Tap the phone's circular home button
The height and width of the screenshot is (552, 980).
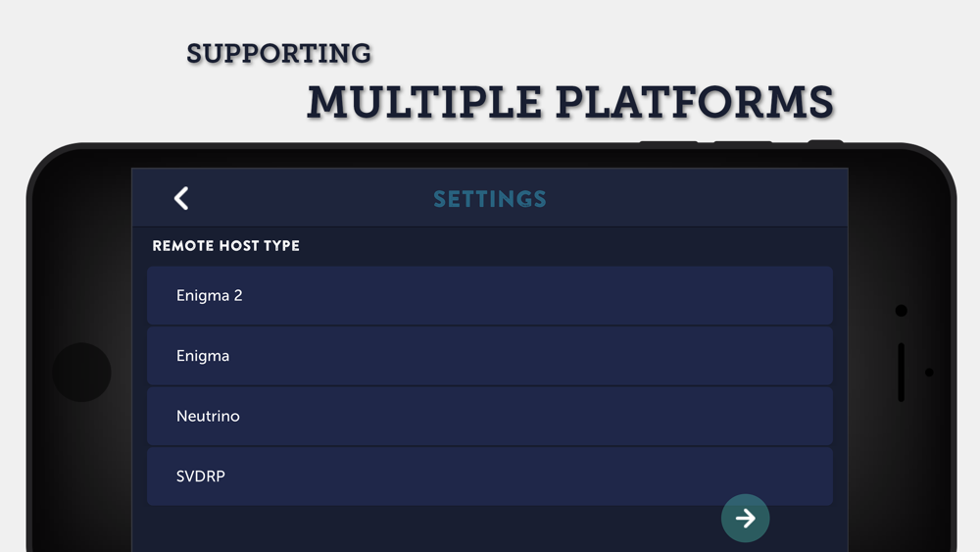click(x=81, y=373)
